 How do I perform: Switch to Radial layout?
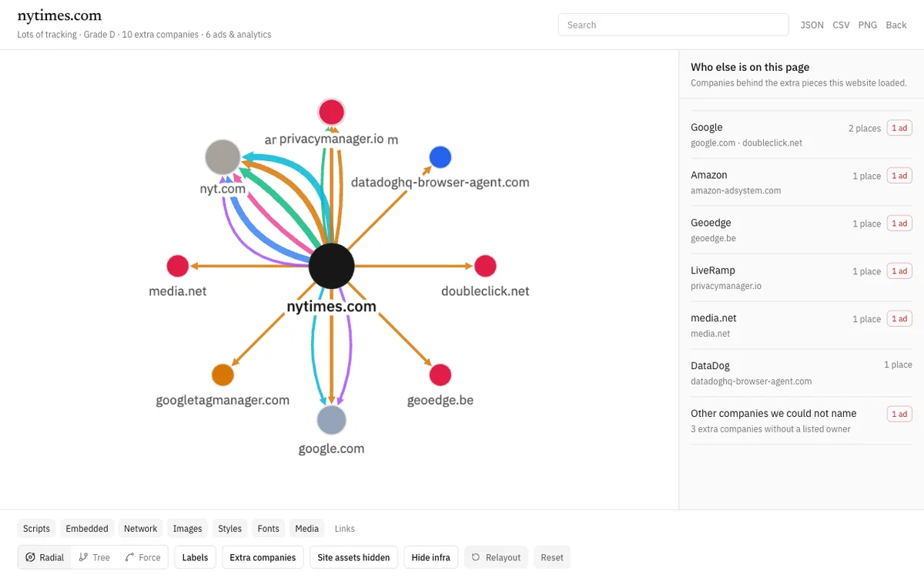[x=45, y=557]
